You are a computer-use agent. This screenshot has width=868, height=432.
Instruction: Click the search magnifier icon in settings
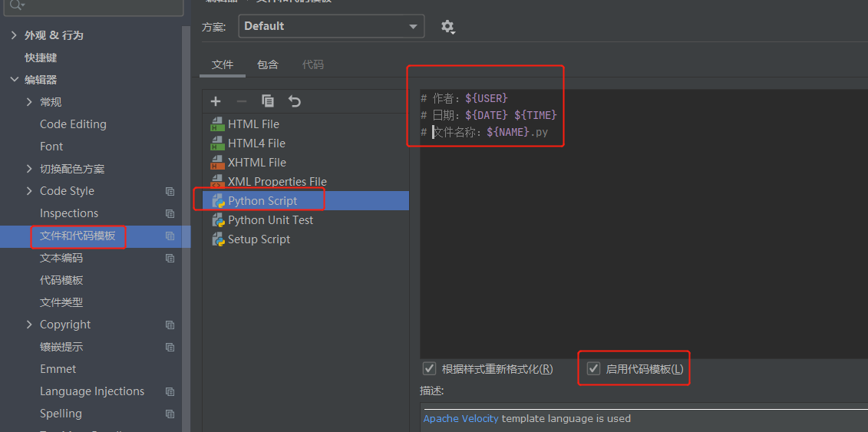[x=17, y=5]
